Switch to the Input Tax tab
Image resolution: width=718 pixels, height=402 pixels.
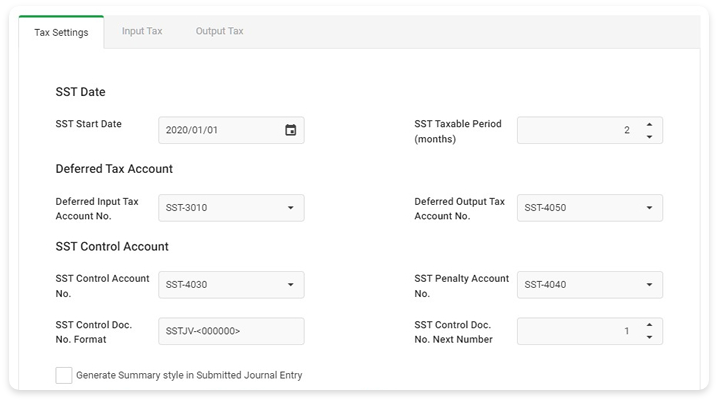pyautogui.click(x=142, y=31)
